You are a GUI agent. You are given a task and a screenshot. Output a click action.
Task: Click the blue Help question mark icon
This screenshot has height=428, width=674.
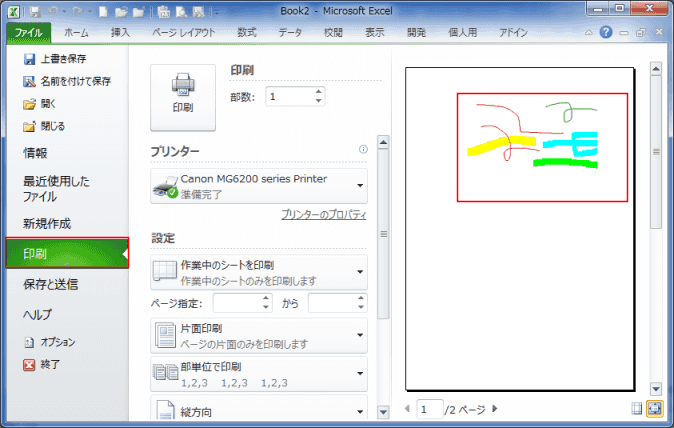click(606, 32)
